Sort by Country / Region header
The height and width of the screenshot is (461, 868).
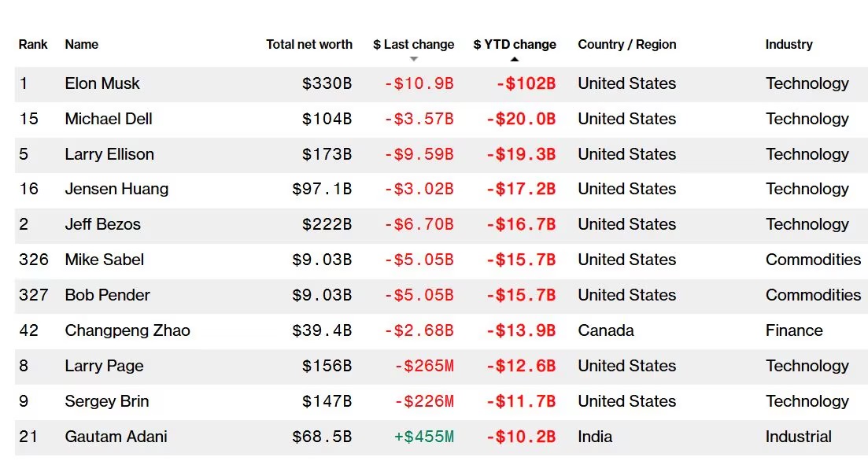click(626, 44)
